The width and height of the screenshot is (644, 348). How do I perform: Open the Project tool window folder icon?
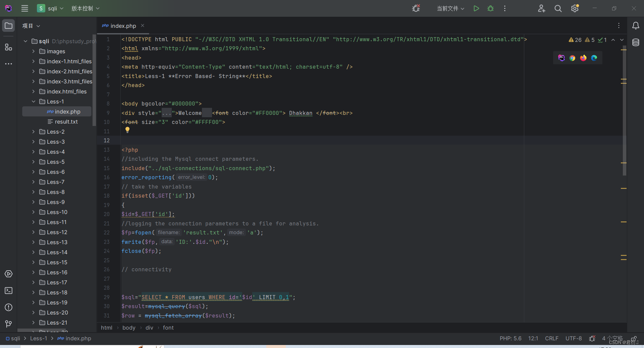point(9,26)
